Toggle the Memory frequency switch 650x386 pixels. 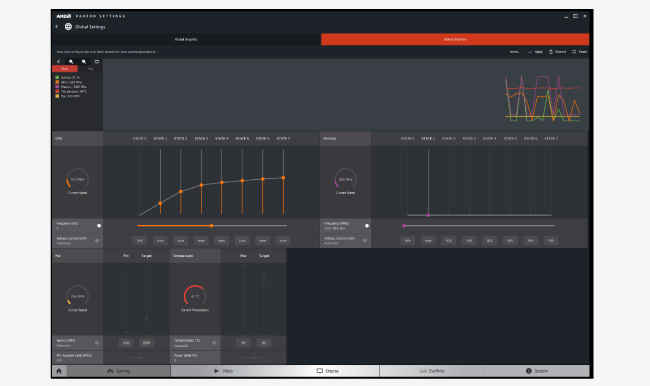point(367,226)
